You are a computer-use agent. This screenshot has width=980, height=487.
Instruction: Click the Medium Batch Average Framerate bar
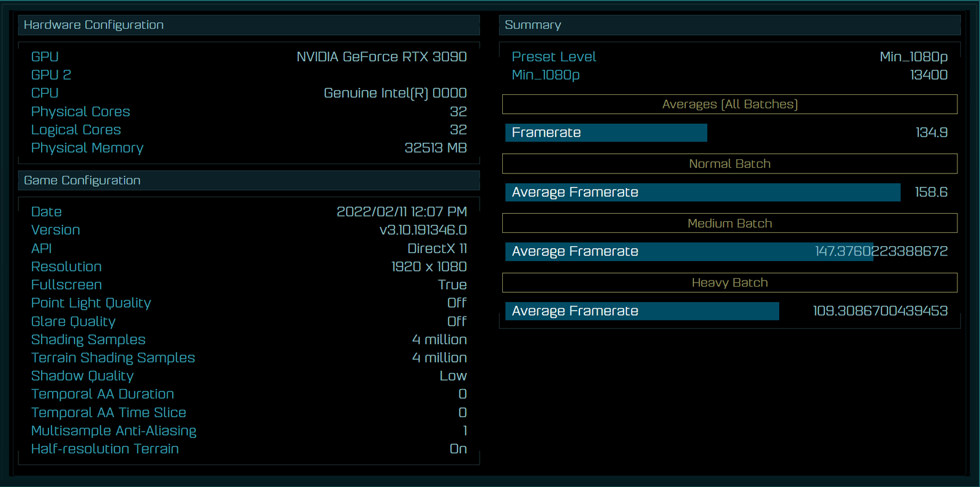coord(688,252)
